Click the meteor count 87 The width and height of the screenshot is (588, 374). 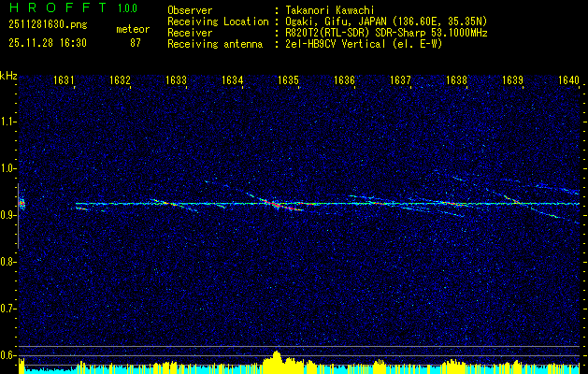click(x=136, y=43)
